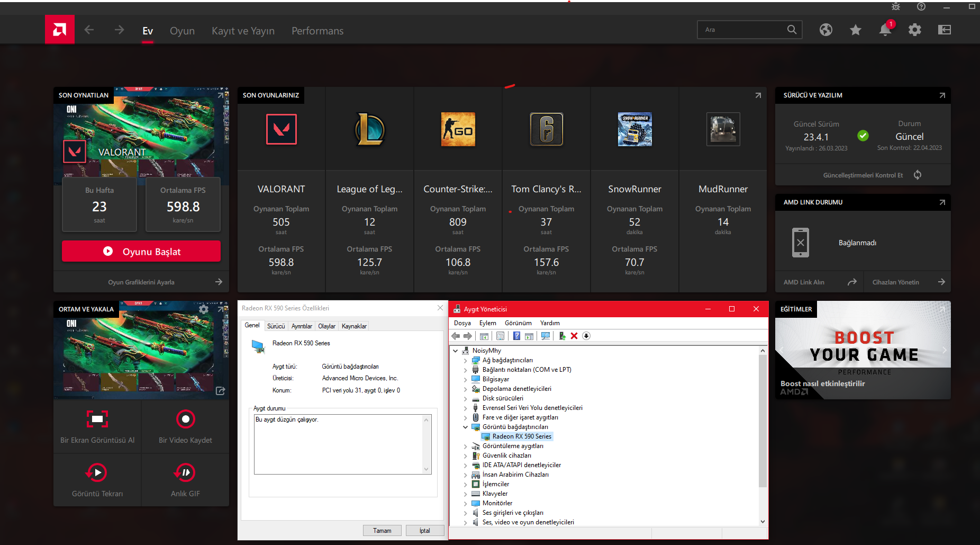Click Device Manager vertical scrollbar down arrow
Image resolution: width=980 pixels, height=545 pixels.
point(763,522)
